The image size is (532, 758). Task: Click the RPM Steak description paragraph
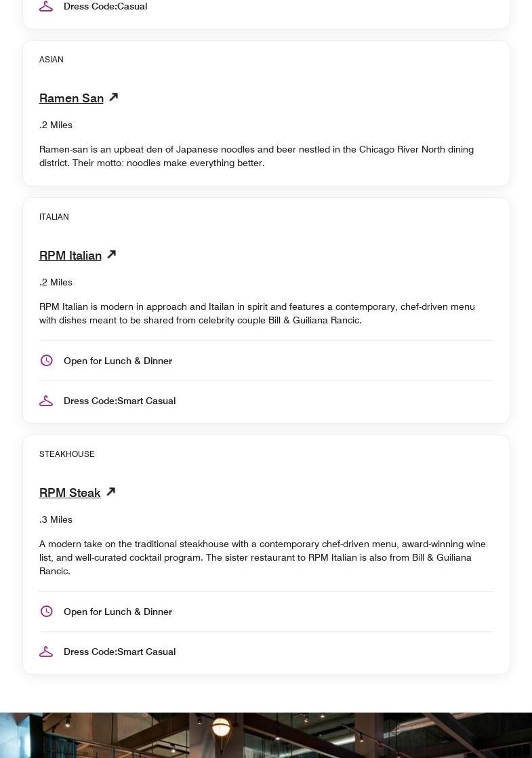[262, 557]
